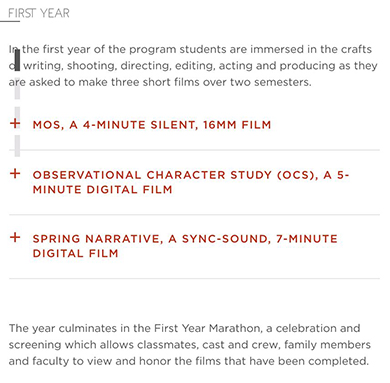Click the dark scrollbar thumb at left
This screenshot has width=390, height=383.
click(17, 60)
